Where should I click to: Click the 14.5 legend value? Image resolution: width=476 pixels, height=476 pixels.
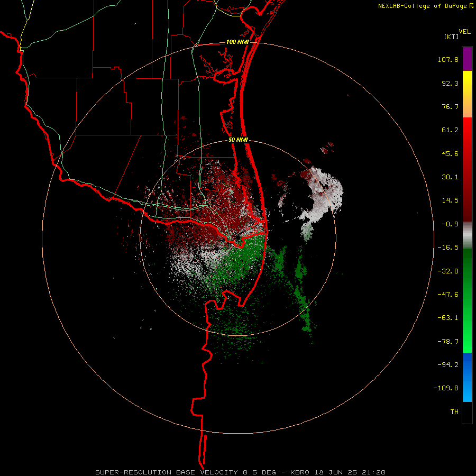pyautogui.click(x=450, y=200)
